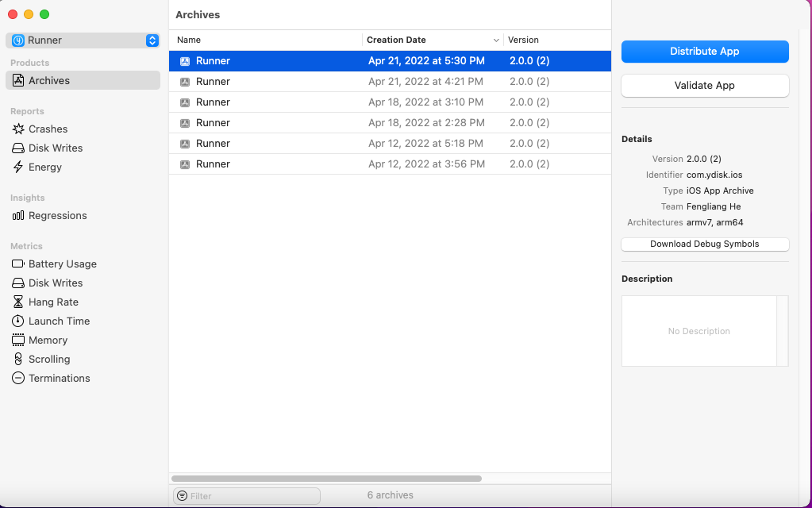Click the horizontal scrollbar under archives list
812x508 pixels.
pyautogui.click(x=326, y=479)
